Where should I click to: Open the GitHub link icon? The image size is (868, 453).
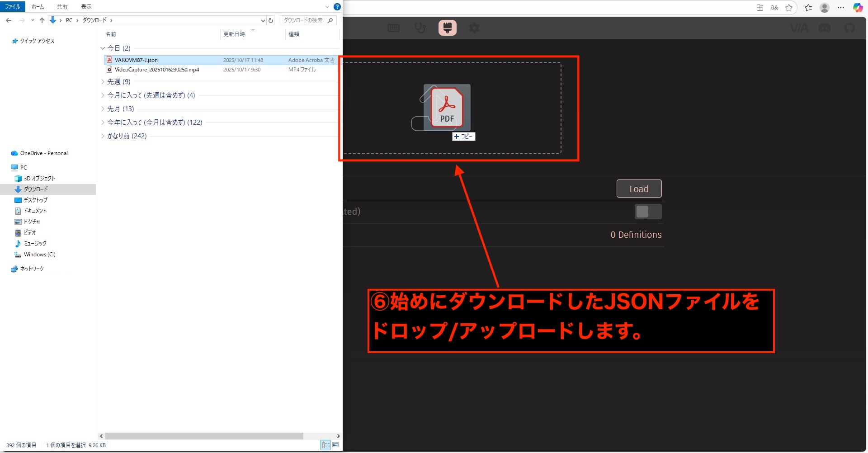[x=850, y=28]
